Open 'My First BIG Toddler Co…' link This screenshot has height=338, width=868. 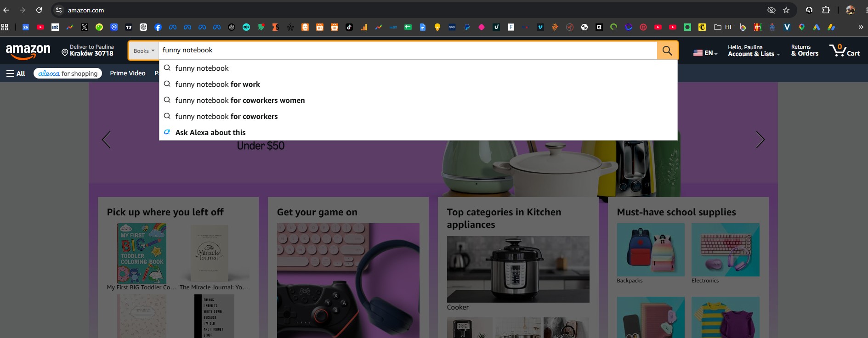click(x=142, y=287)
